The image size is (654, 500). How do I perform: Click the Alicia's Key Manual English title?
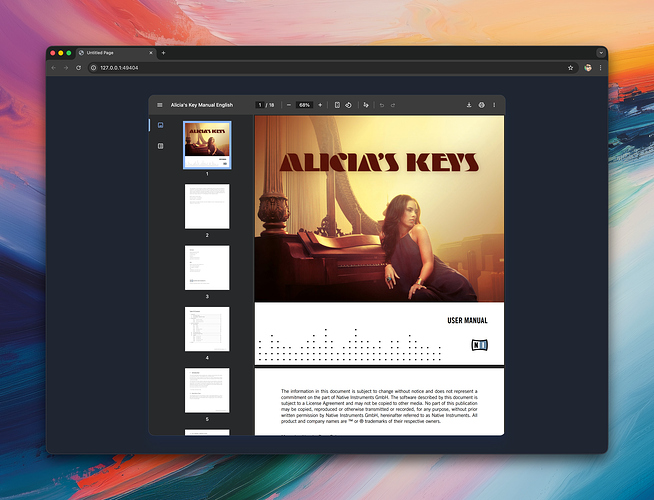202,105
